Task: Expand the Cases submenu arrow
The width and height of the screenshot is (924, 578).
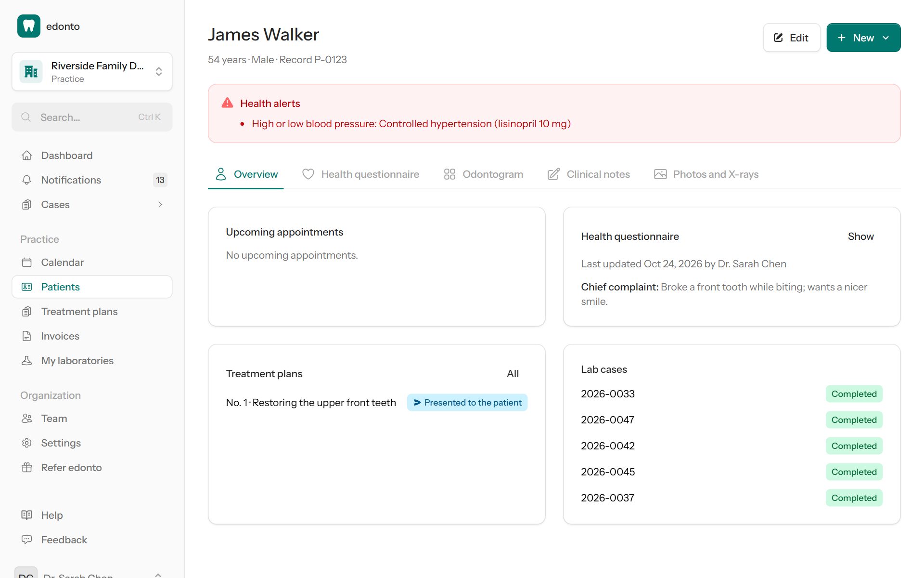Action: pyautogui.click(x=160, y=205)
